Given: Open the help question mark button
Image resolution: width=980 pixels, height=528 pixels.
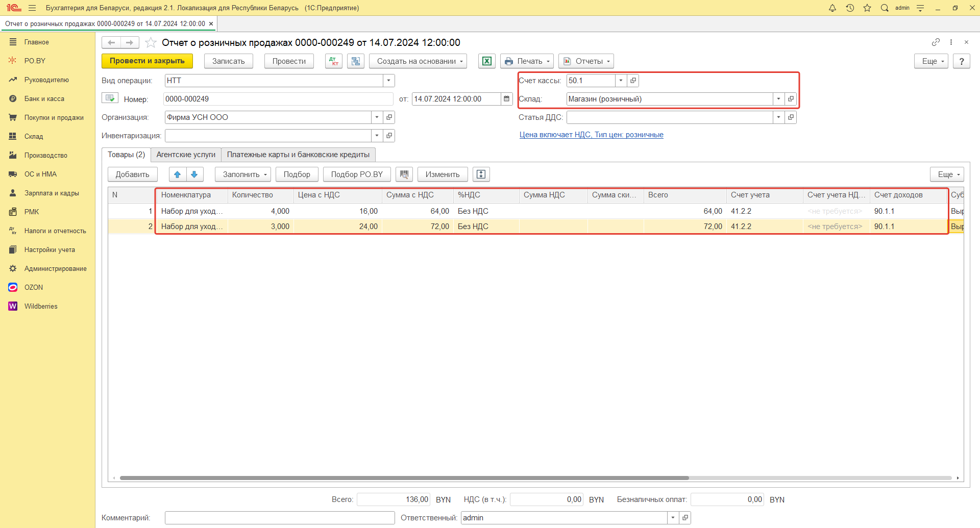Looking at the screenshot, I should [962, 61].
